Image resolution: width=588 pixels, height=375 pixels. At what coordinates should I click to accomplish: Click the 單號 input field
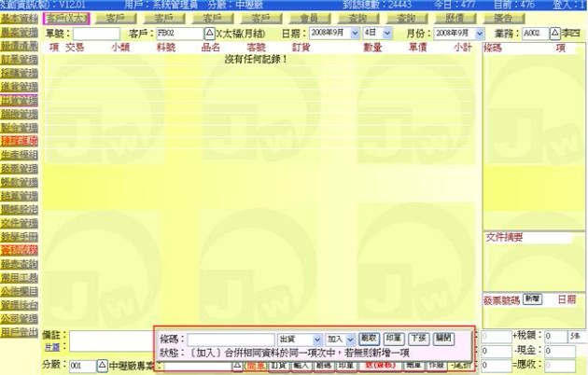(97, 33)
